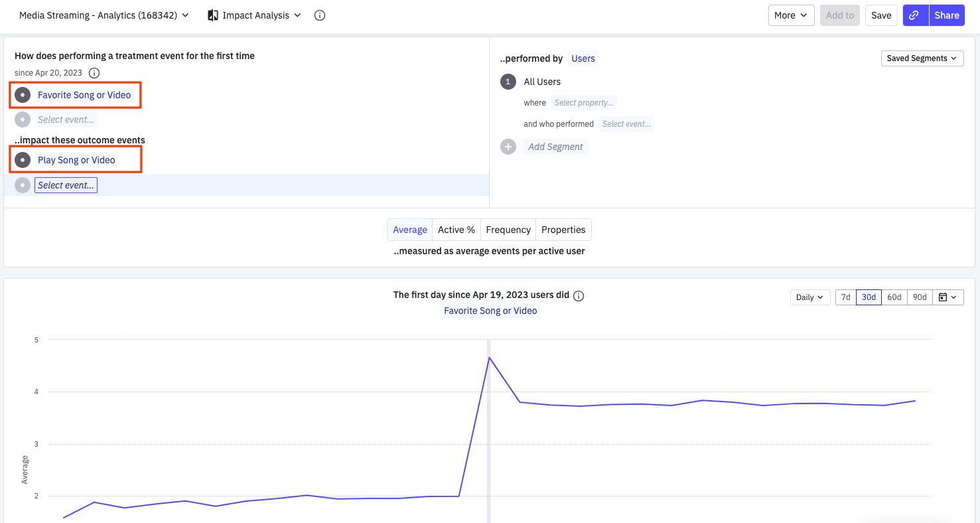Open the Impact Analysis chart type dropdown
This screenshot has width=980, height=523.
coord(254,15)
